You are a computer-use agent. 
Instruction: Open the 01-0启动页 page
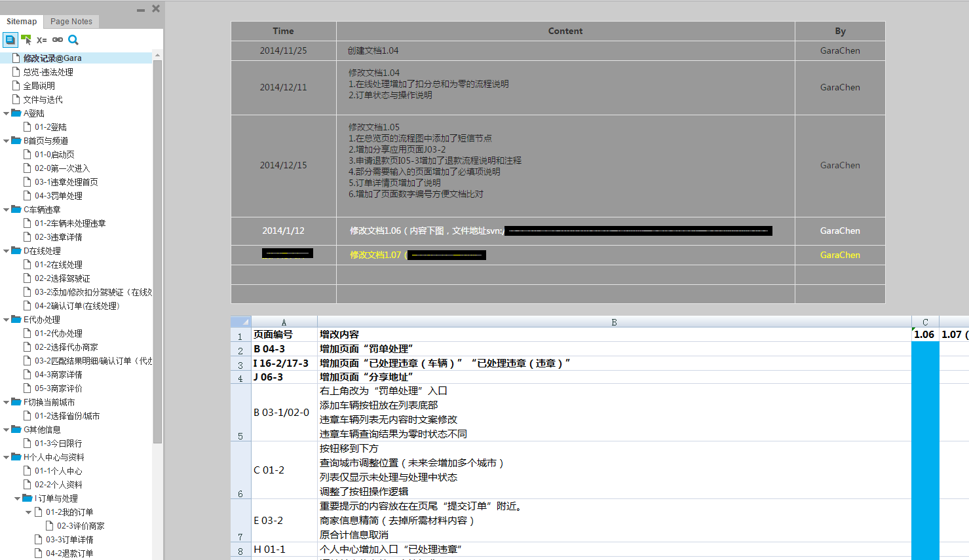(54, 155)
